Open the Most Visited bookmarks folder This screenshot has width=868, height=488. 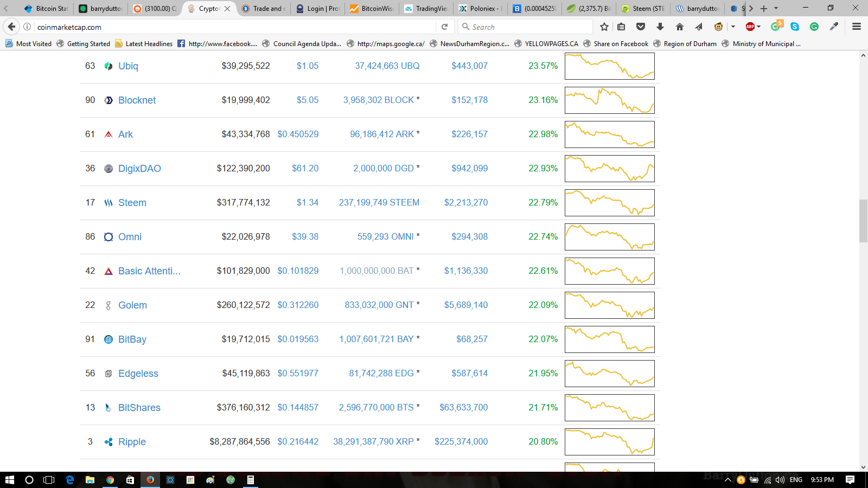point(28,43)
